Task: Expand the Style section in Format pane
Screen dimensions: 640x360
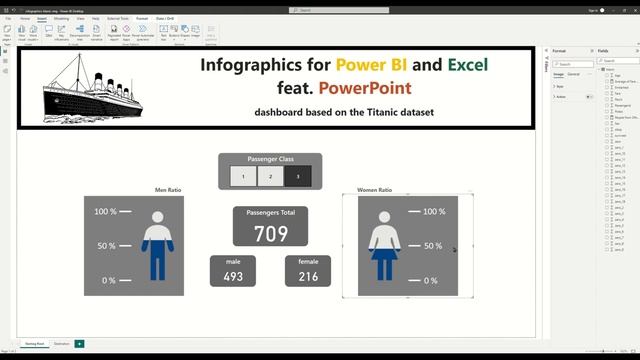Action: coord(554,87)
